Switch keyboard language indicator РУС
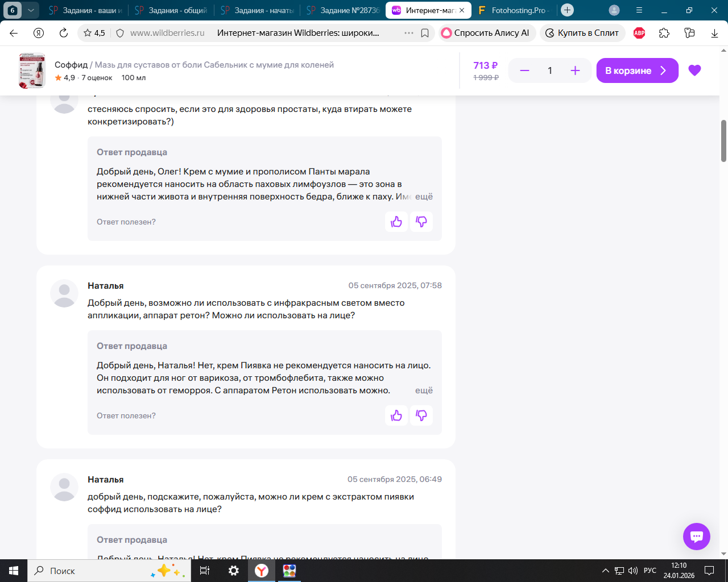728x582 pixels. pos(650,571)
